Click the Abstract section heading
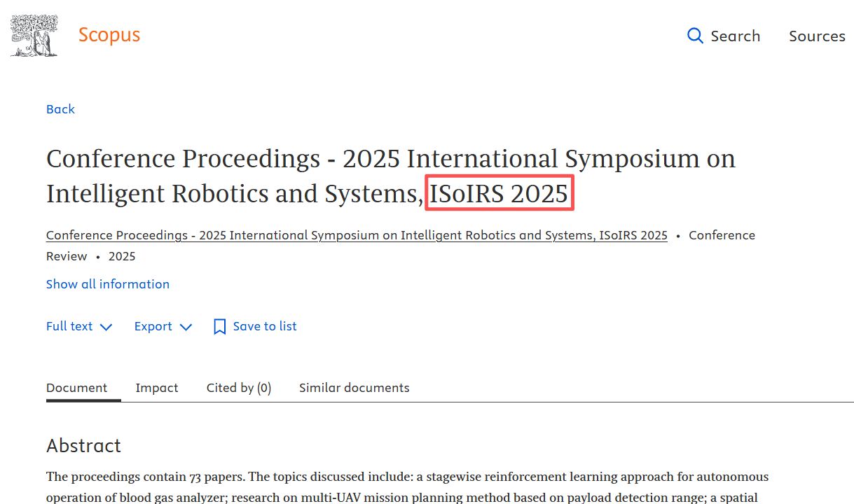This screenshot has width=854, height=504. [x=83, y=446]
